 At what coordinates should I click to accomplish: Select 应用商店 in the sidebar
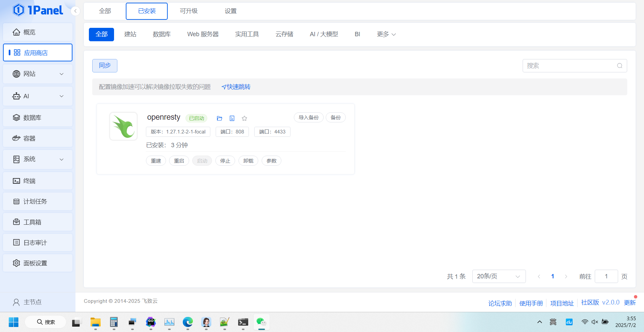coord(38,53)
